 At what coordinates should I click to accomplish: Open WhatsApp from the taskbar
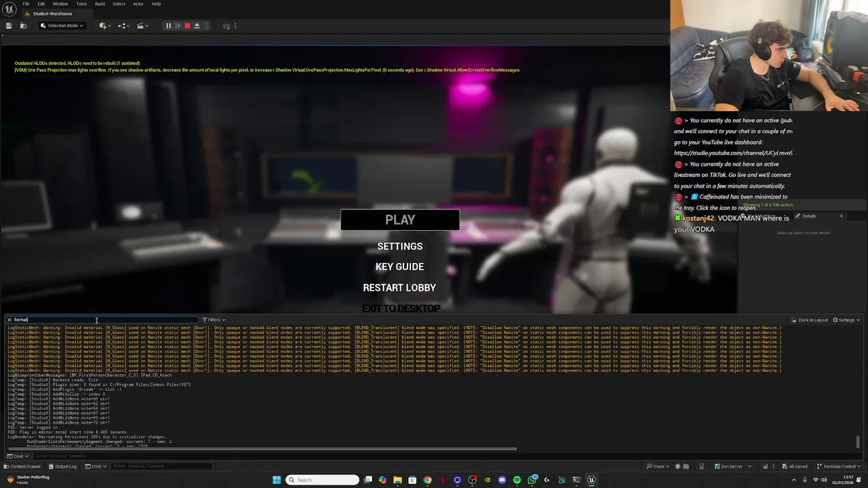tap(533, 480)
